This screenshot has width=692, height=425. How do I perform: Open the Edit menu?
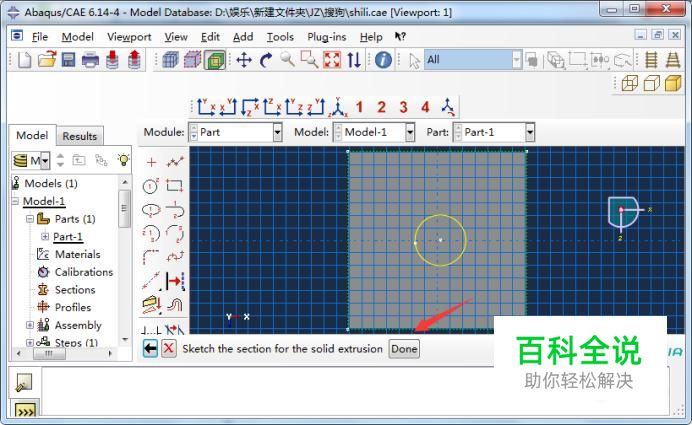[x=210, y=37]
